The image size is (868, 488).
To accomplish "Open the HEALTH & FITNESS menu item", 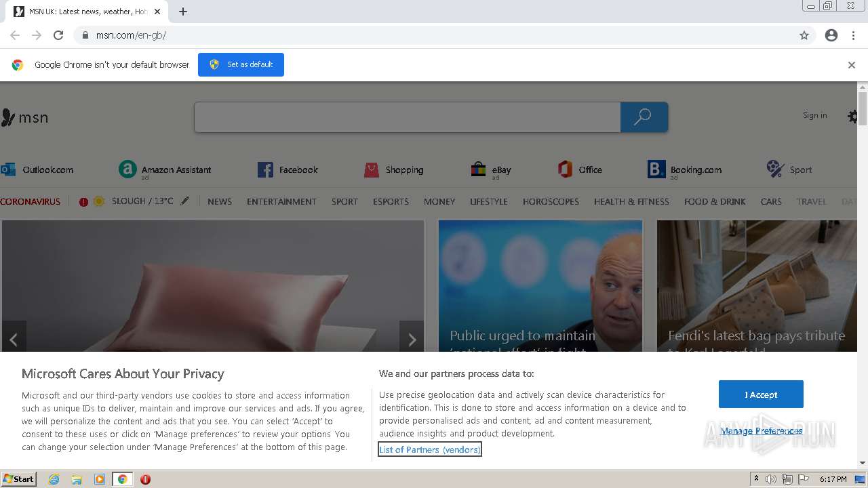I will tap(631, 201).
